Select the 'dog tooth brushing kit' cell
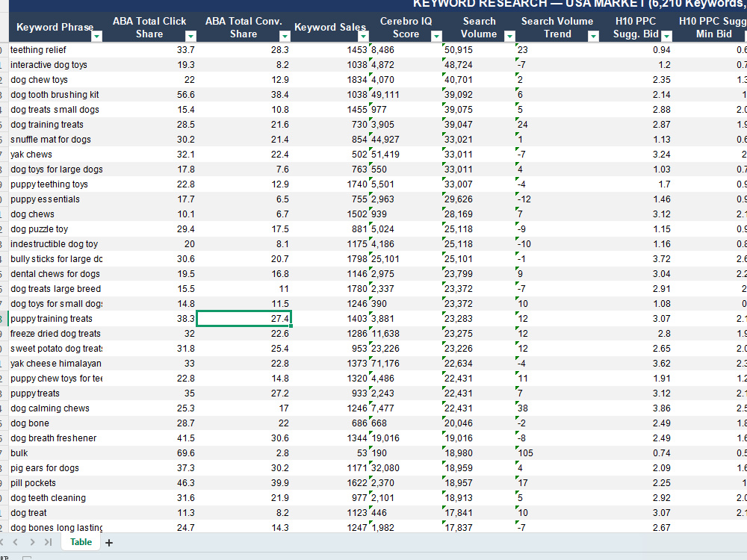The image size is (747, 560). click(x=55, y=94)
